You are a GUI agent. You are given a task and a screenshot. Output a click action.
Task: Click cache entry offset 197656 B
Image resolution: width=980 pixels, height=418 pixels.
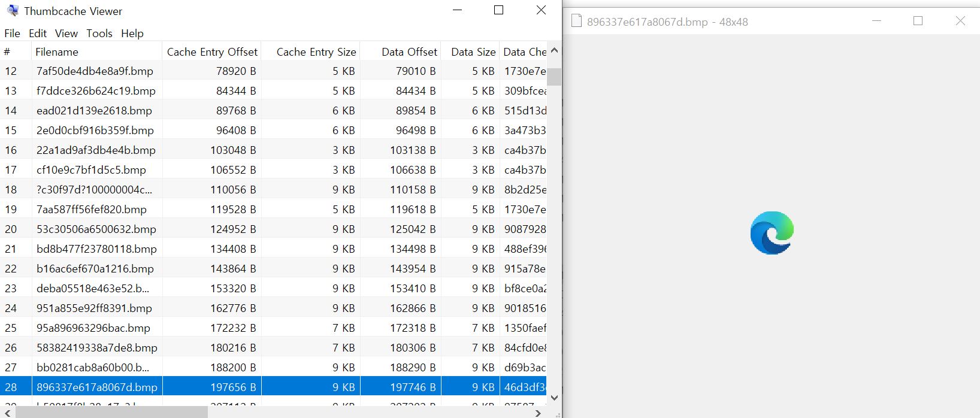tap(233, 387)
